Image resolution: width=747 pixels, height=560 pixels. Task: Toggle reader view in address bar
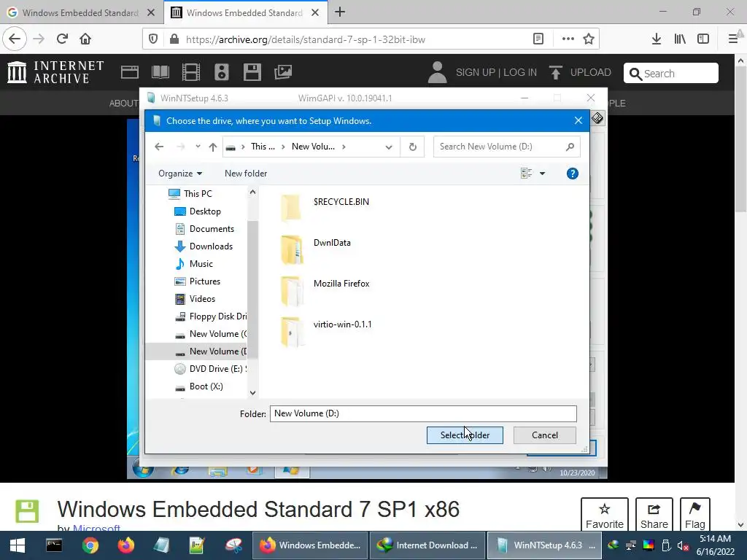(538, 39)
